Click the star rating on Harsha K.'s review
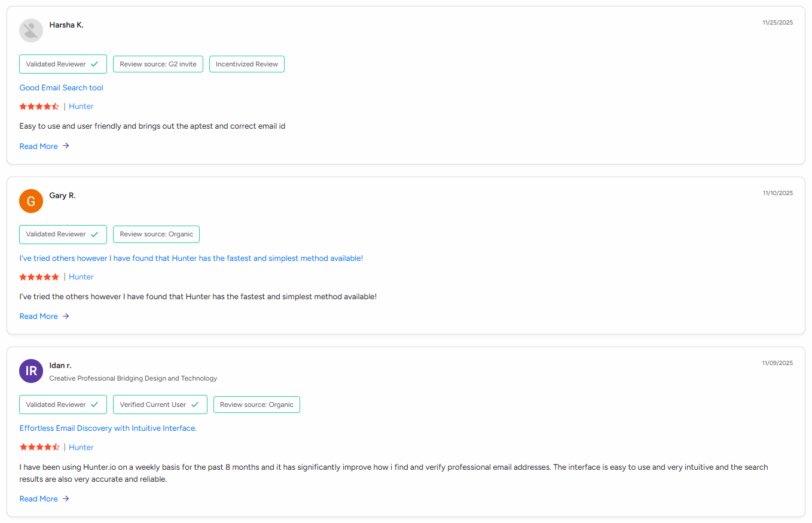This screenshot has height=523, width=812. (x=39, y=107)
